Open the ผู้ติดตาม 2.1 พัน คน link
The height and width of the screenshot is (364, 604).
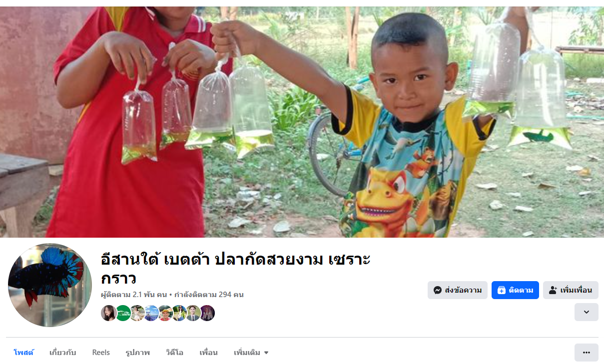[x=134, y=295]
